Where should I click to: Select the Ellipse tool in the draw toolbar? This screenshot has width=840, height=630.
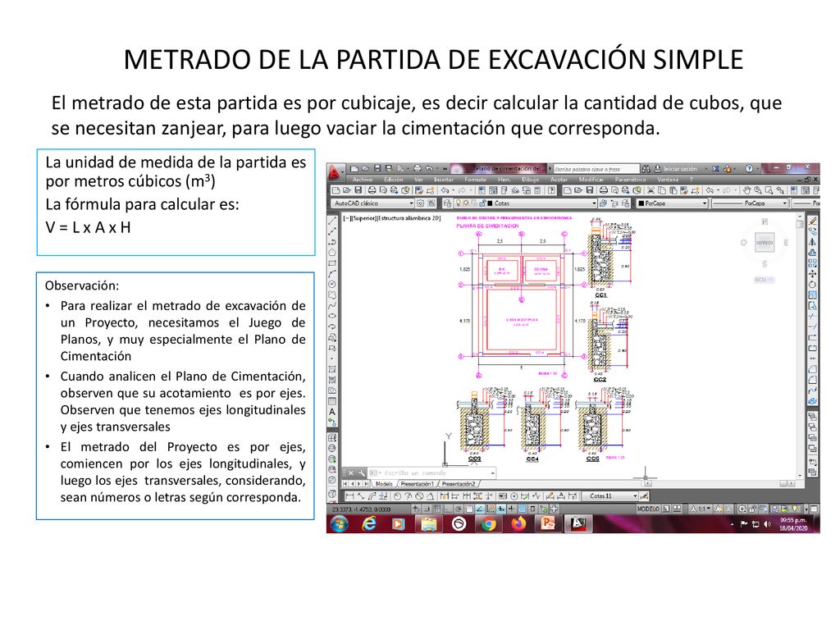pos(332,316)
